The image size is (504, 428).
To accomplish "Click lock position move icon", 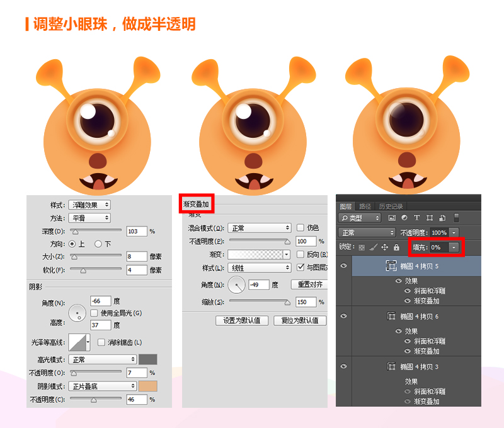I will (384, 247).
